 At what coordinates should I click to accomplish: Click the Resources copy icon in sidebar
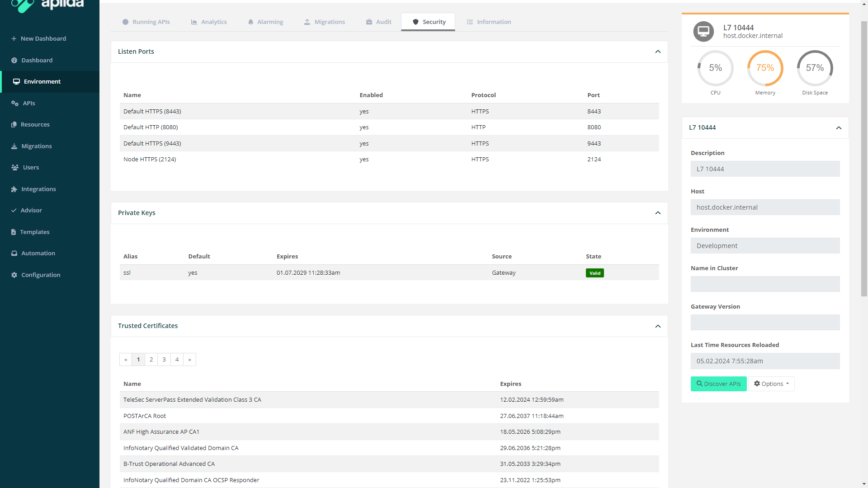[14, 124]
